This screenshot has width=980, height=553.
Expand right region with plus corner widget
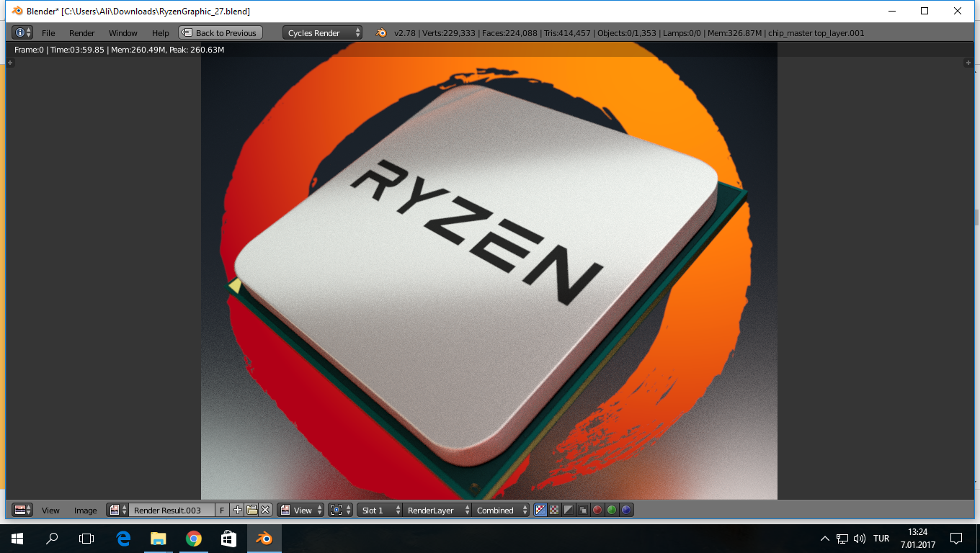[x=968, y=63]
